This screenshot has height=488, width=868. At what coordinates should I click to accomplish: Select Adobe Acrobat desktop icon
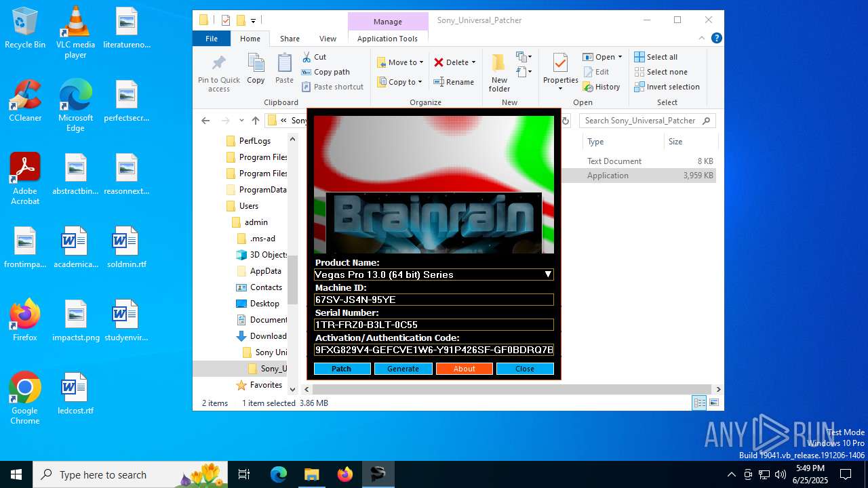[x=25, y=179]
